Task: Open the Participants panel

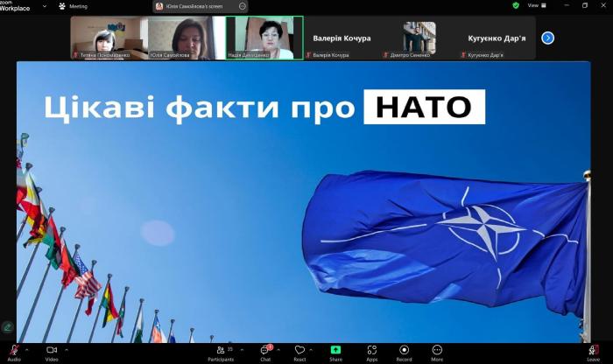Action: coord(221,350)
